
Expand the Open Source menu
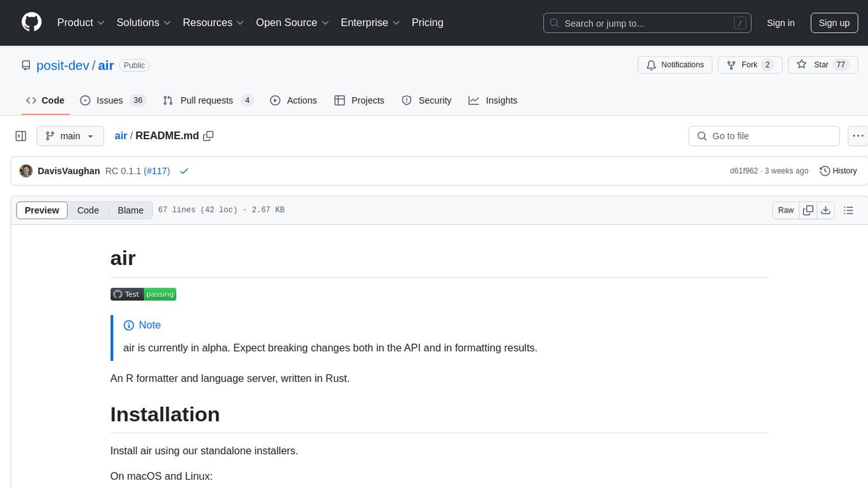coord(292,22)
